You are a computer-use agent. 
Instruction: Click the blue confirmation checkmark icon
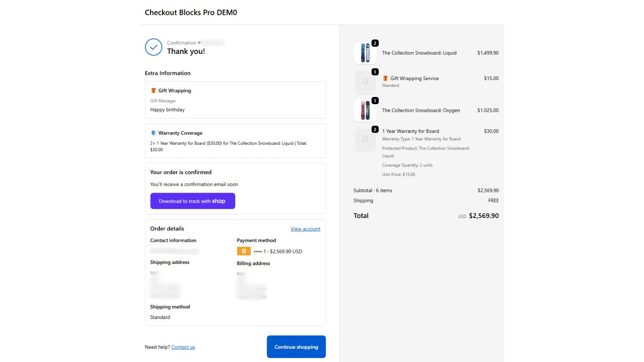[x=153, y=47]
